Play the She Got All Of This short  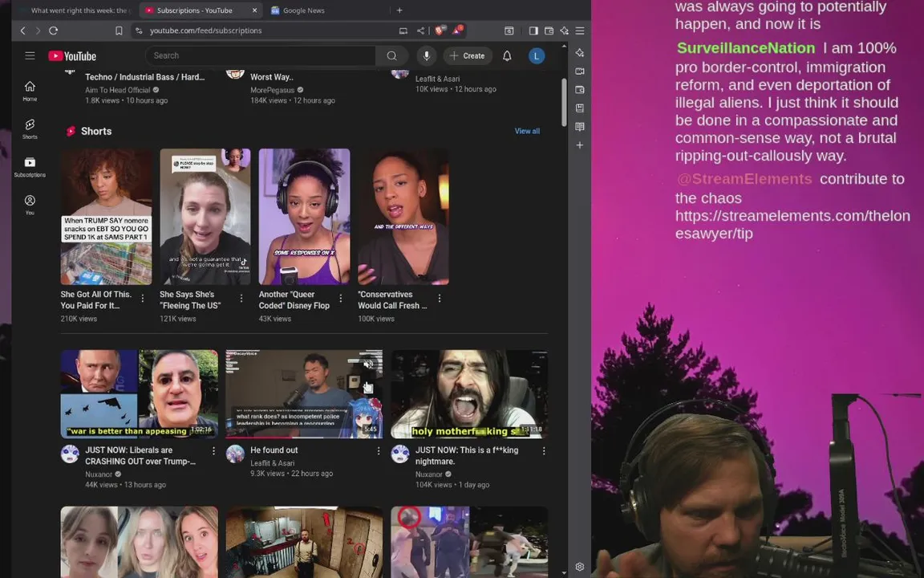[x=106, y=217]
